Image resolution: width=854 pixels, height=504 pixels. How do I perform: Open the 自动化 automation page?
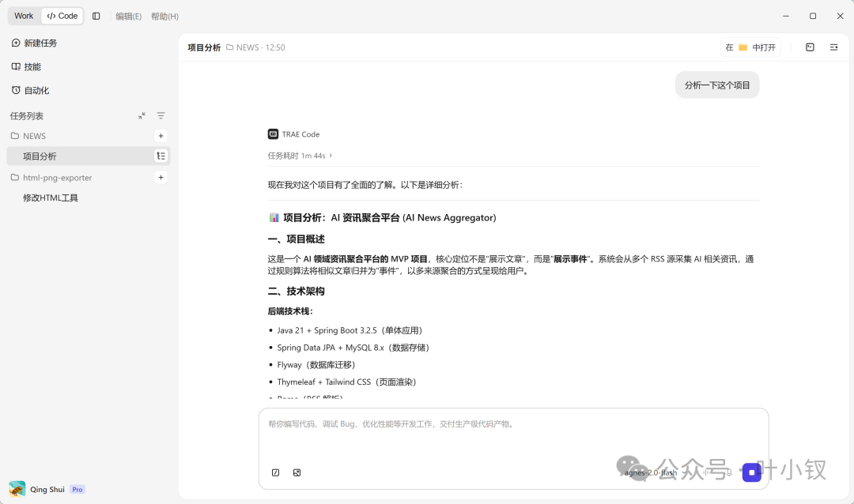tap(31, 90)
